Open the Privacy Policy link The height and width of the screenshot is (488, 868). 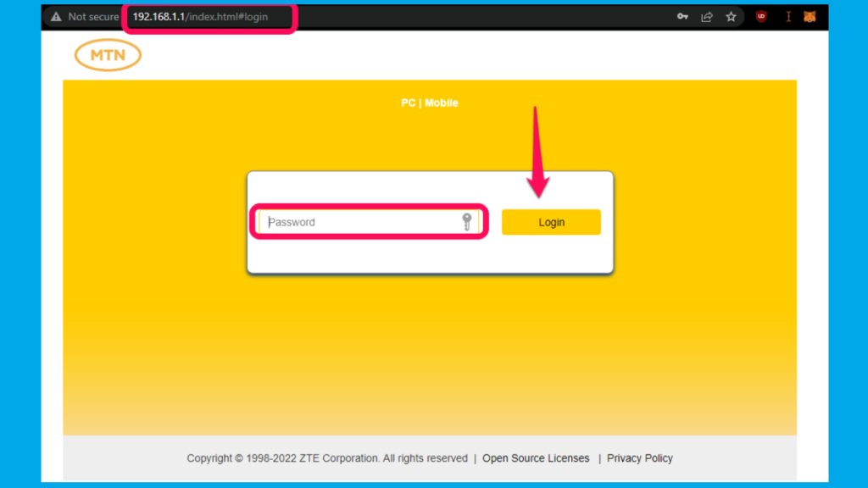click(640, 458)
